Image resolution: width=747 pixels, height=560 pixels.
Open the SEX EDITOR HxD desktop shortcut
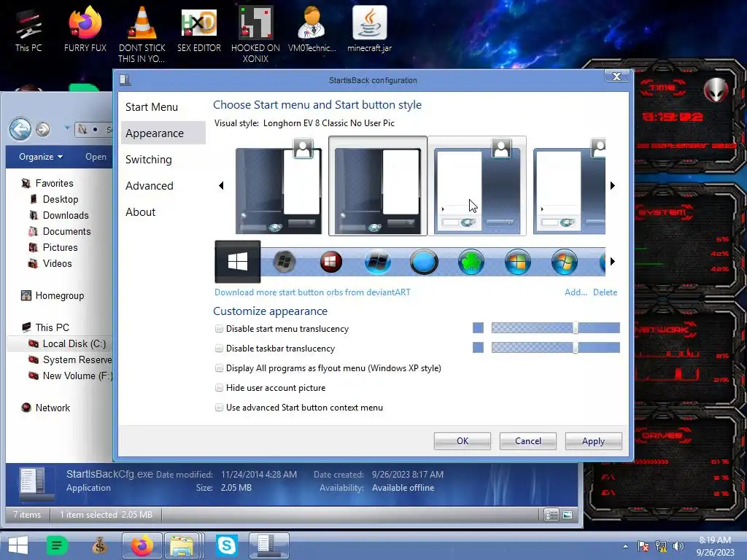pos(199,29)
